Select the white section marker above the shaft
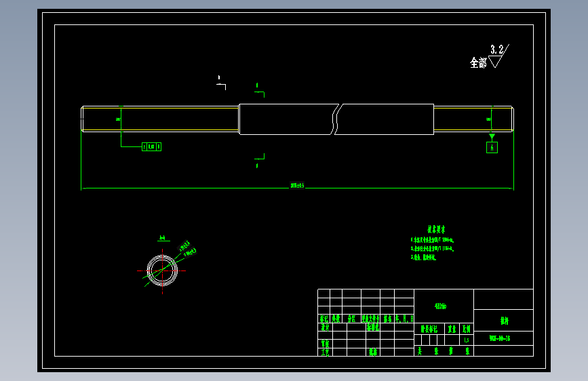The image size is (588, 381). tap(221, 83)
